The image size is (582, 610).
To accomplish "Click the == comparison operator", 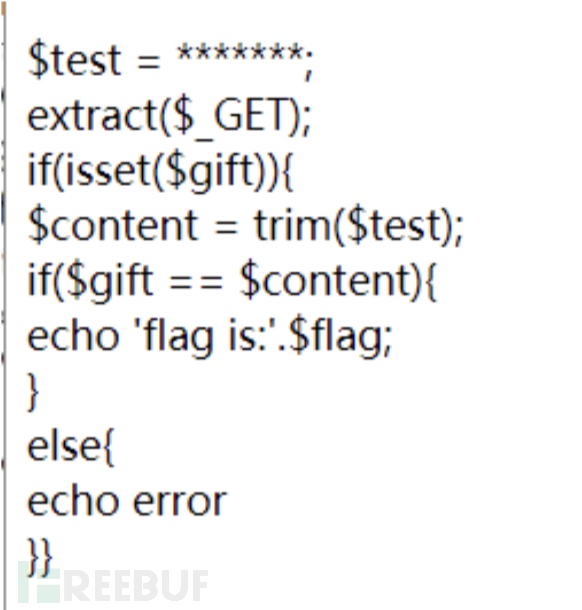I will pyautogui.click(x=196, y=282).
